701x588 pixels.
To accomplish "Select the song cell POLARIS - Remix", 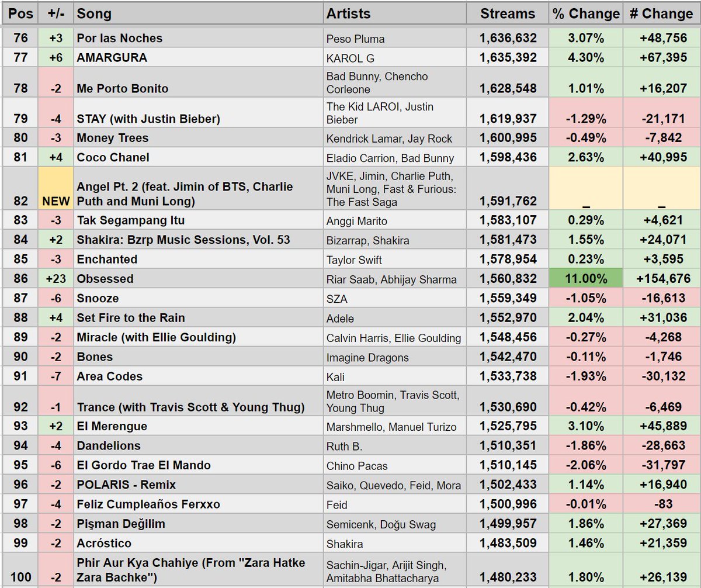I will [199, 485].
